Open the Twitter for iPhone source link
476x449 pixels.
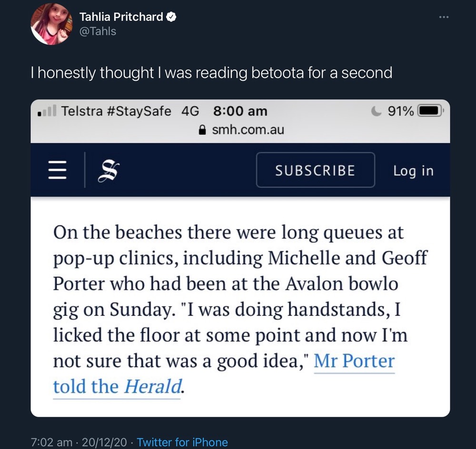click(x=182, y=442)
